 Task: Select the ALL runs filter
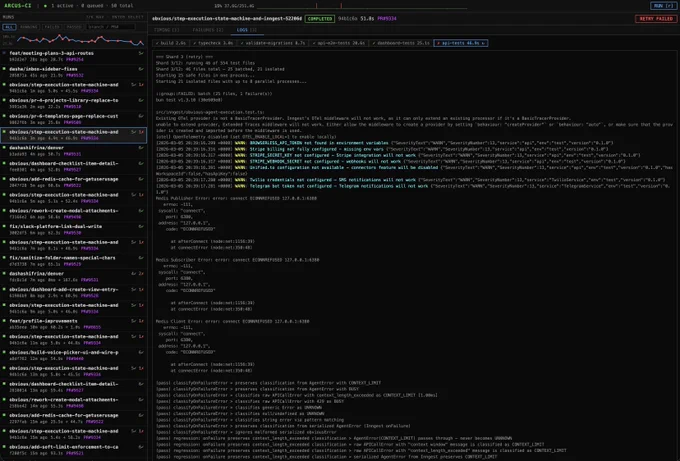pos(9,27)
